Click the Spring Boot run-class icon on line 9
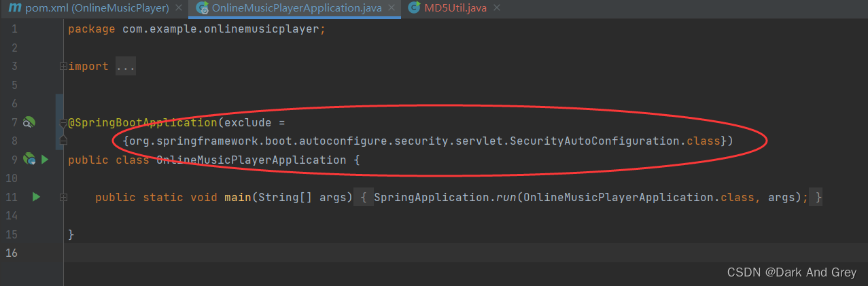 coord(29,159)
